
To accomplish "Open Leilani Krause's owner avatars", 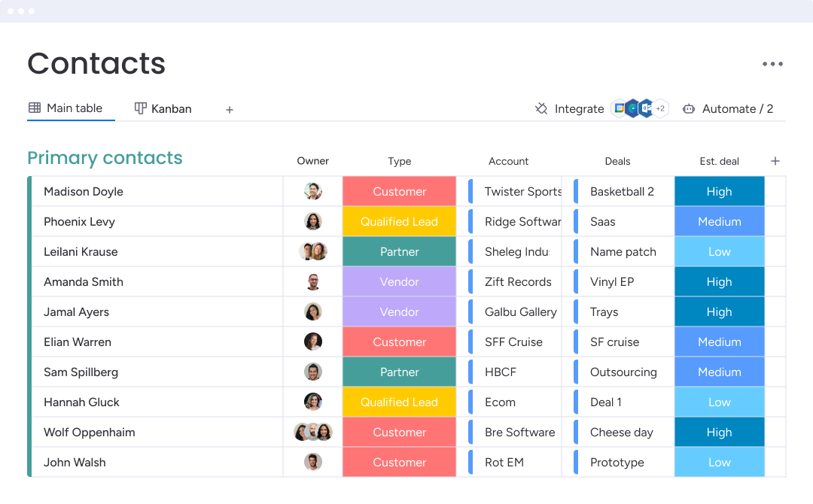I will (x=312, y=251).
